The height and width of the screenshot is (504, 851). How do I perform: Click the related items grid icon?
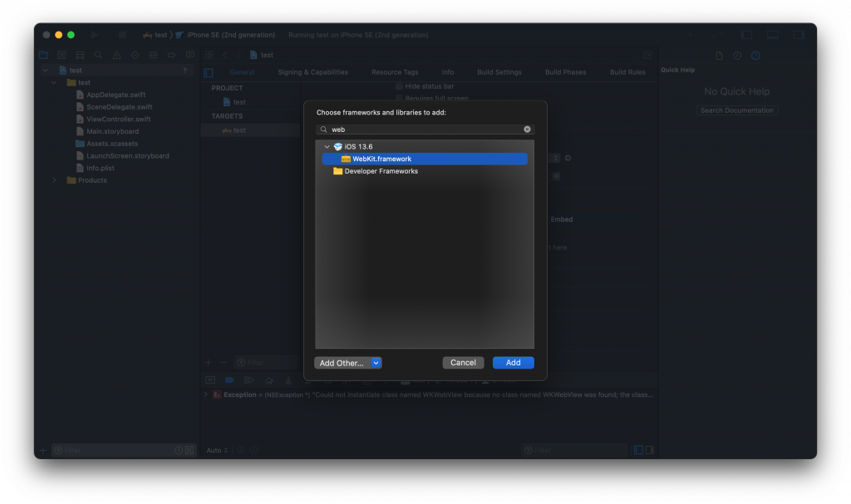coord(209,55)
